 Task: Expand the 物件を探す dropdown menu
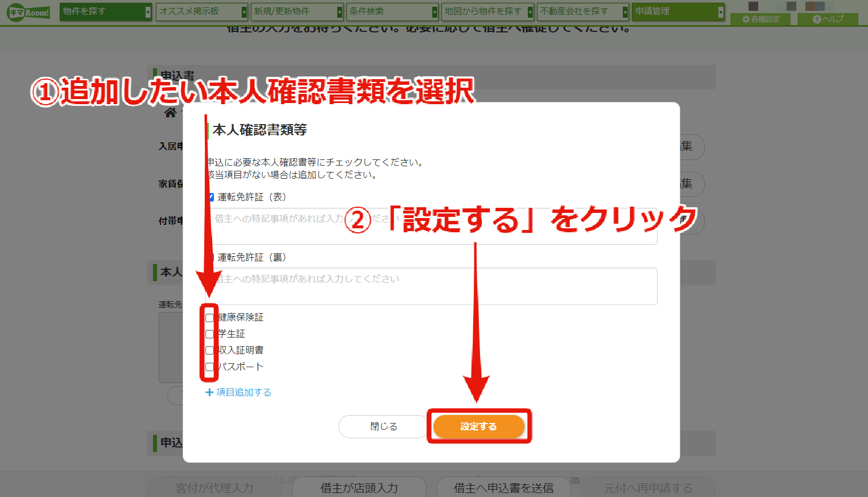tap(106, 11)
